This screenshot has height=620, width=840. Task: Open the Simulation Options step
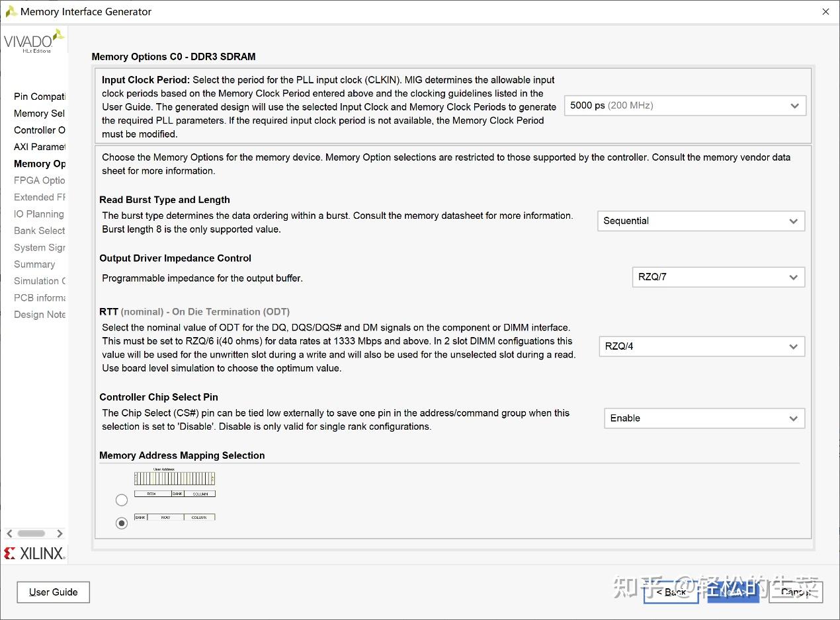pyautogui.click(x=40, y=281)
